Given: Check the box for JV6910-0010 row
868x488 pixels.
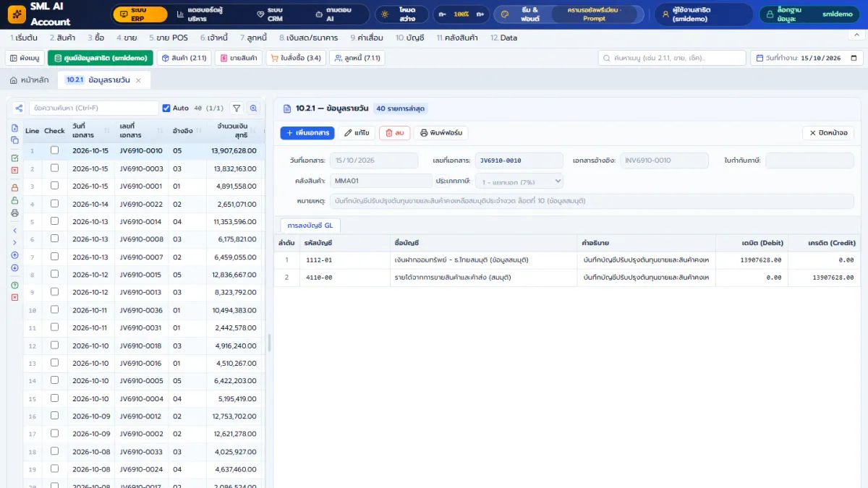Looking at the screenshot, I should coord(54,150).
